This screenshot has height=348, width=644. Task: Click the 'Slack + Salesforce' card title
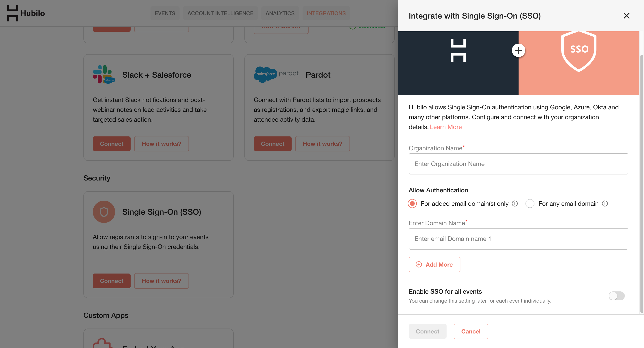coord(157,75)
